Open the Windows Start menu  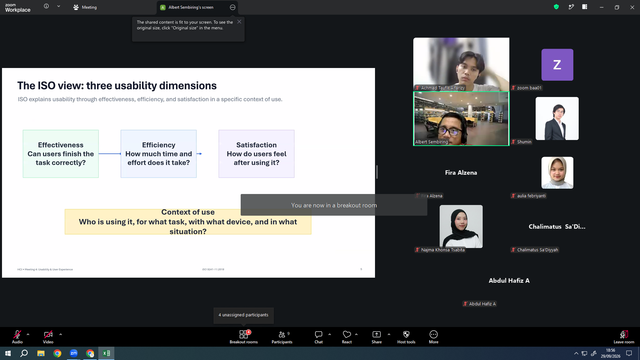[x=8, y=353]
